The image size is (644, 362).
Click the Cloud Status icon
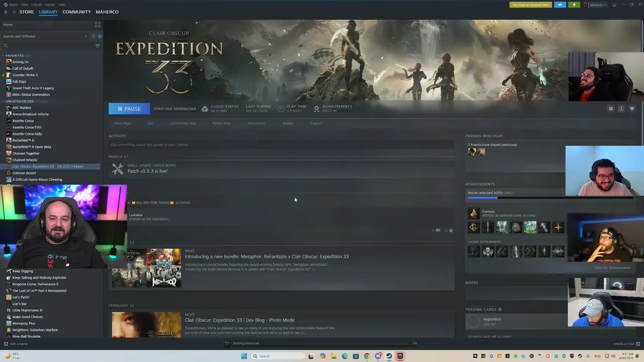coord(205,109)
